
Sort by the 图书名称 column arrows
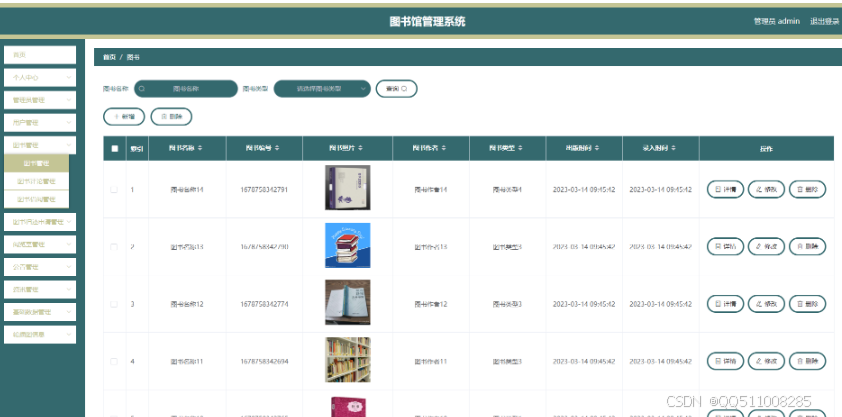[x=200, y=148]
